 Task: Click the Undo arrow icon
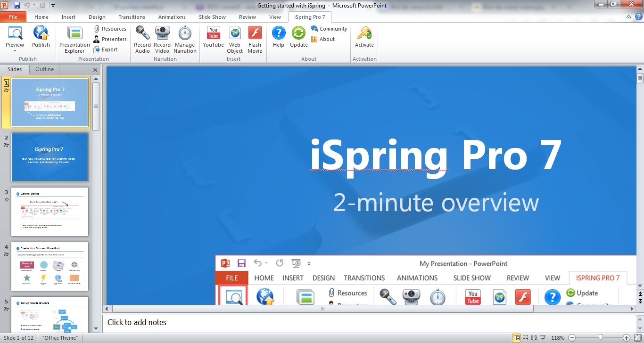point(27,5)
